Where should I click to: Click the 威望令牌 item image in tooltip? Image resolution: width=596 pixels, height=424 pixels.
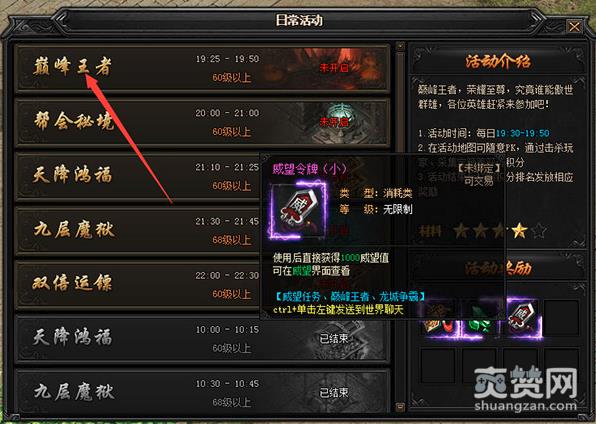click(298, 209)
